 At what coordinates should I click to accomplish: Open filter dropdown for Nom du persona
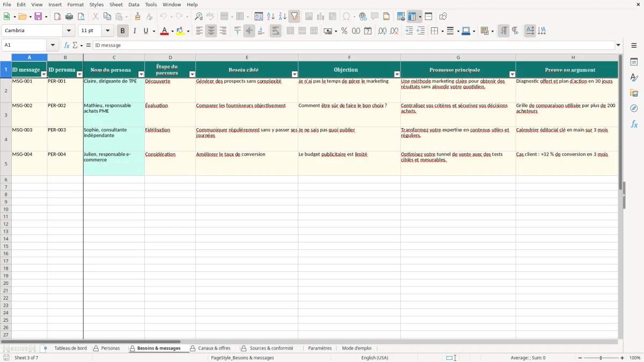(x=141, y=75)
